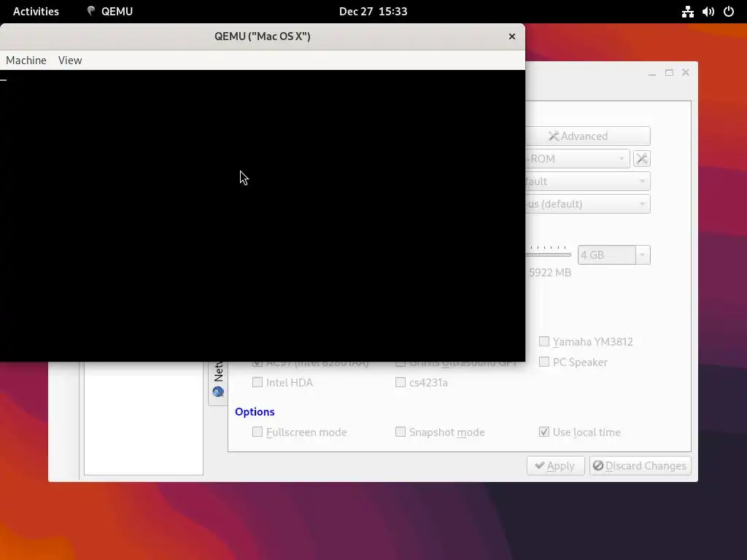Screen dimensions: 747x560
Task: Open the power icon in top bar
Action: point(729,12)
